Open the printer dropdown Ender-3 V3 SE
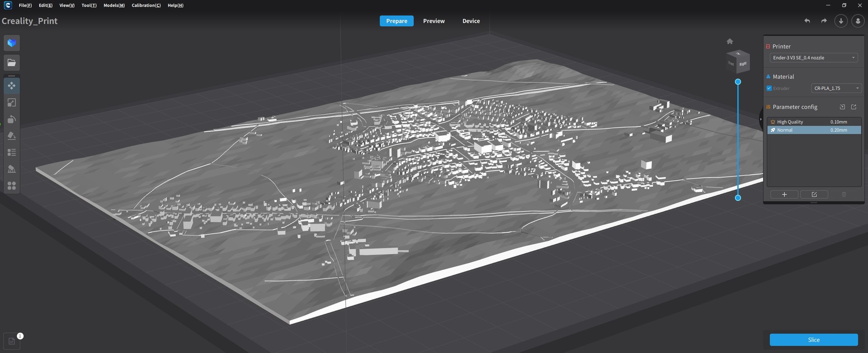The image size is (868, 353). [814, 58]
